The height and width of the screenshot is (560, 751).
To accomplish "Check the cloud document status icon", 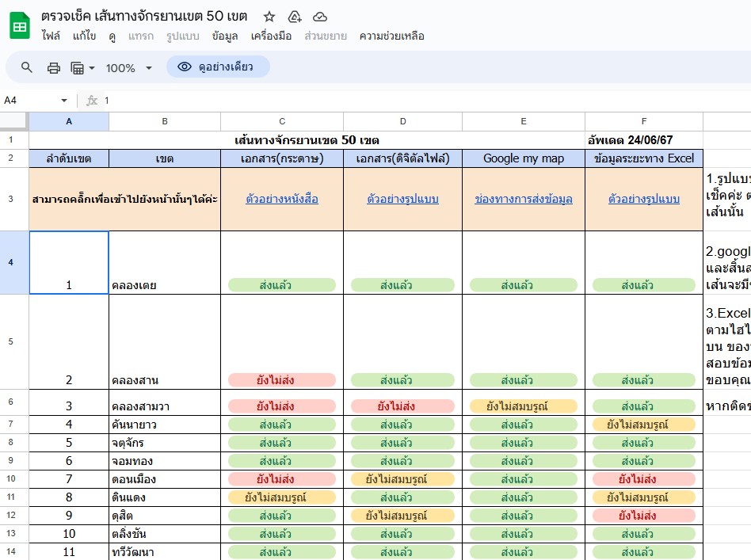I will click(320, 17).
